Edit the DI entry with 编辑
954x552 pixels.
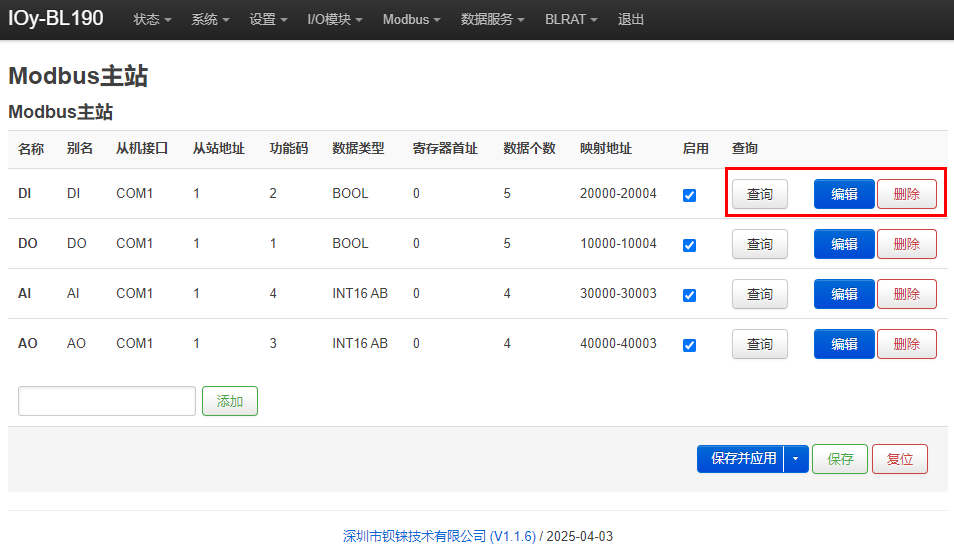(844, 194)
